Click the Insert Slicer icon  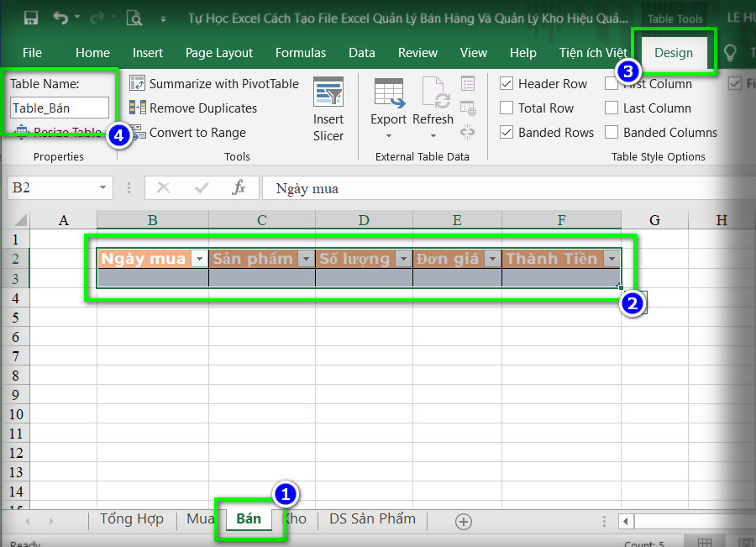(x=328, y=92)
